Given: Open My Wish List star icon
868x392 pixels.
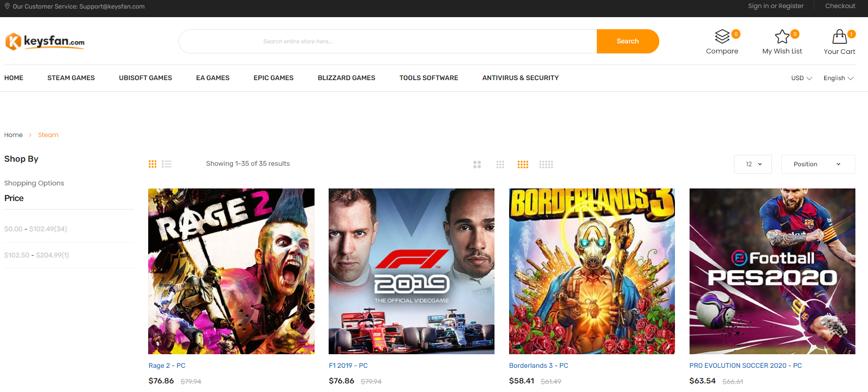Looking at the screenshot, I should (782, 36).
